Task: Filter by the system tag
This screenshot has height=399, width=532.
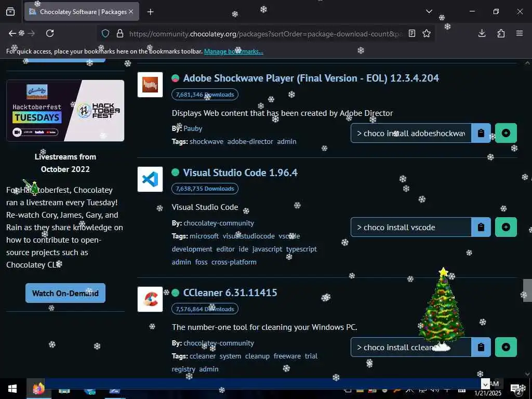Action: point(230,356)
